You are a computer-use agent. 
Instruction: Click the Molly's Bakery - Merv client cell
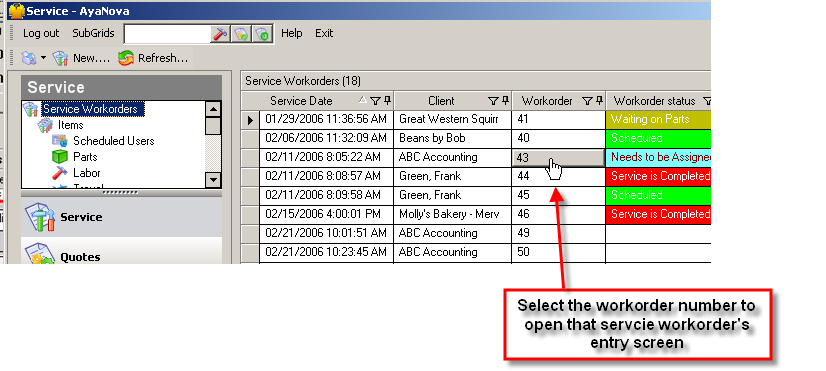[x=453, y=214]
